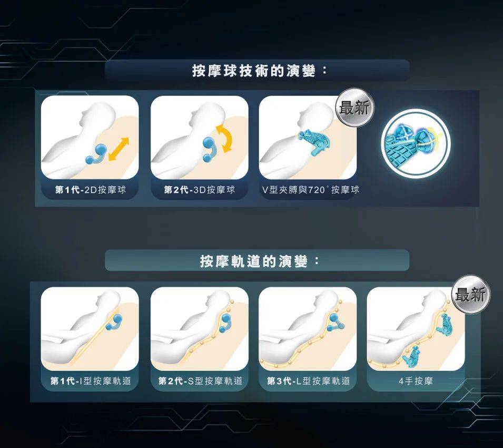Image resolution: width=503 pixels, height=448 pixels.
Task: Select the 第2代-S型按摩軌道 image
Action: pos(199,329)
